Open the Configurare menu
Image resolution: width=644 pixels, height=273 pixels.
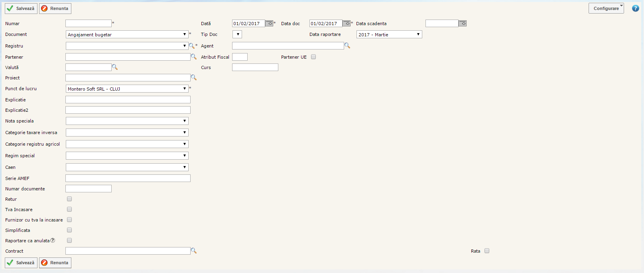click(x=606, y=8)
